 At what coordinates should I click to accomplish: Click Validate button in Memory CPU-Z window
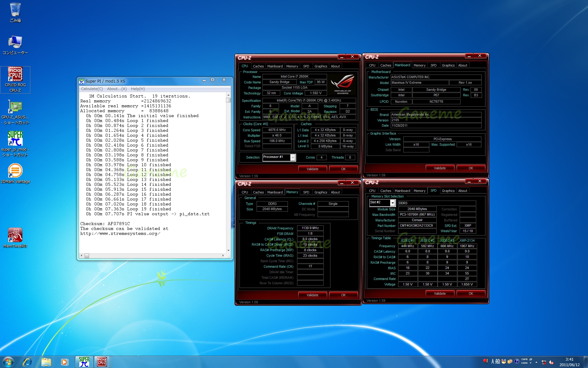tap(312, 295)
